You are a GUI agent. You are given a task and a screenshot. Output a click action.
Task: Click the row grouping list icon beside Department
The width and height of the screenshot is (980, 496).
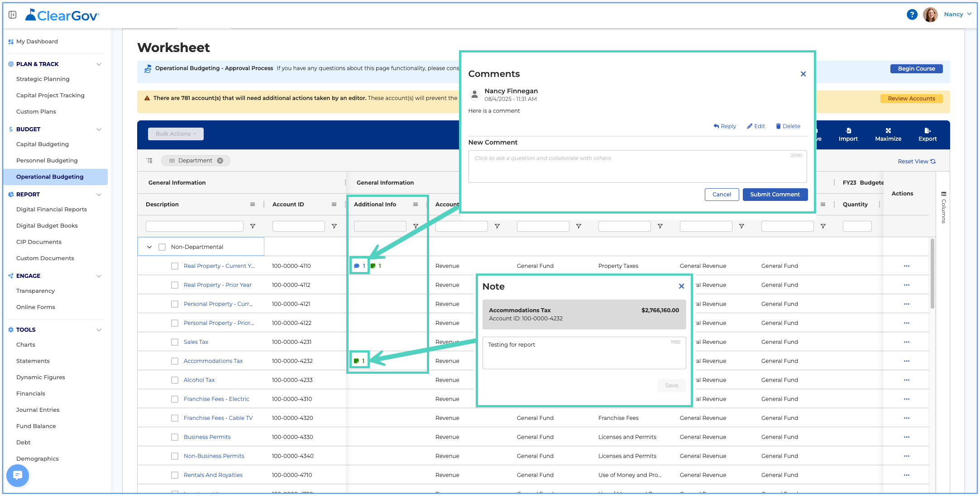coord(149,161)
